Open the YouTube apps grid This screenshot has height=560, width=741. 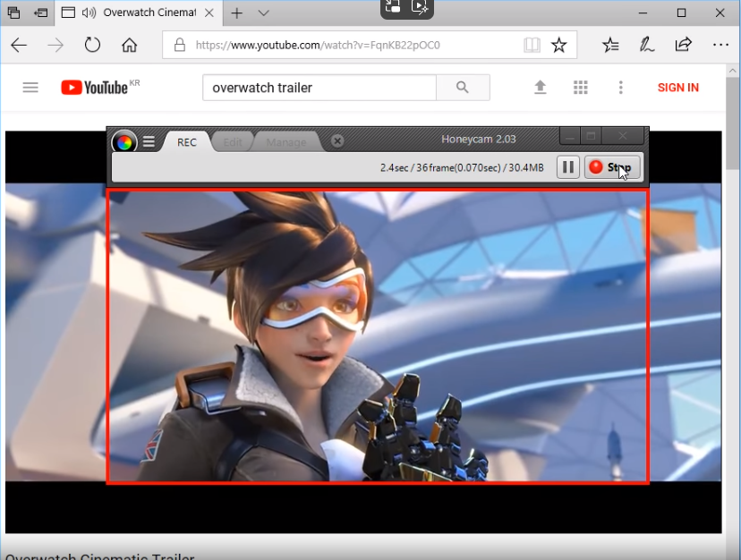point(580,88)
